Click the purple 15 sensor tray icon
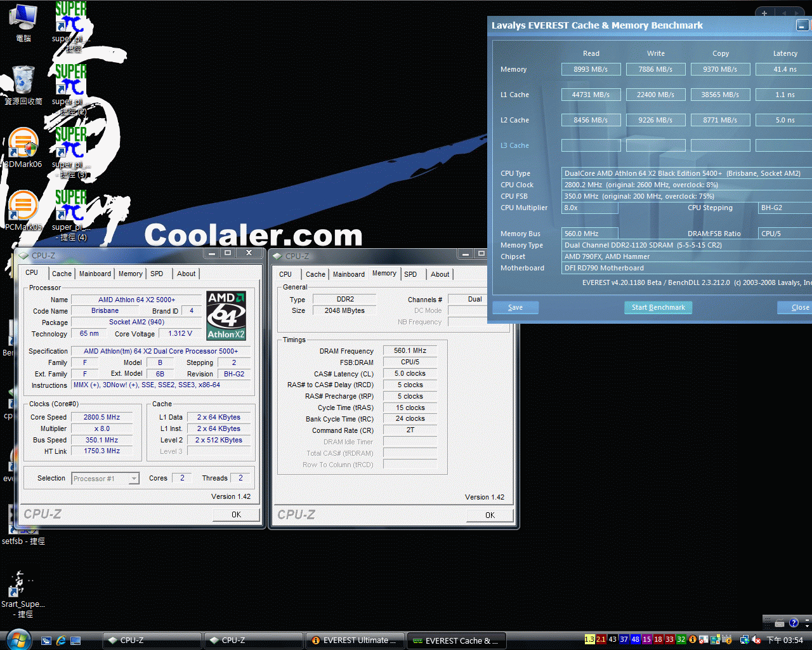The width and height of the screenshot is (812, 650). coord(646,639)
